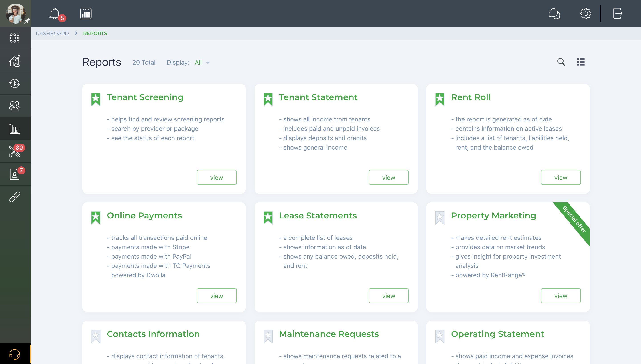
Task: Open the accounting dollar icon in sidebar
Action: pyautogui.click(x=15, y=83)
